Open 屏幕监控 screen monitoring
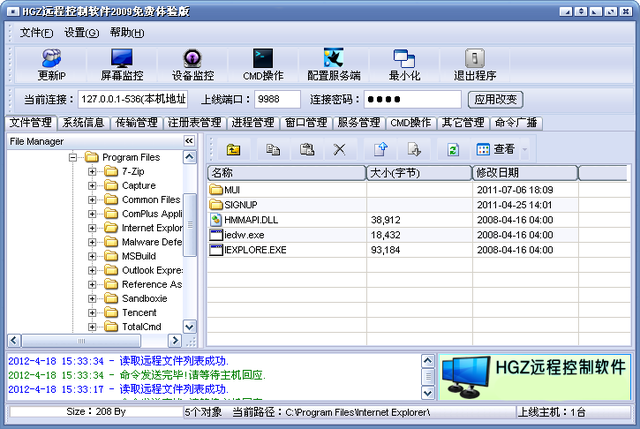Viewport: 640px width, 429px height. pos(122,64)
